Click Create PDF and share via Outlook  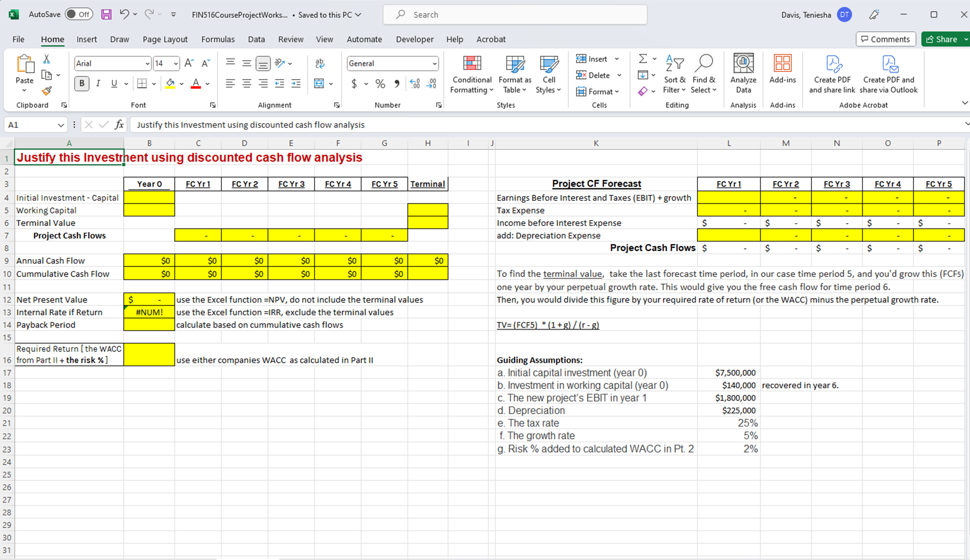(x=889, y=74)
